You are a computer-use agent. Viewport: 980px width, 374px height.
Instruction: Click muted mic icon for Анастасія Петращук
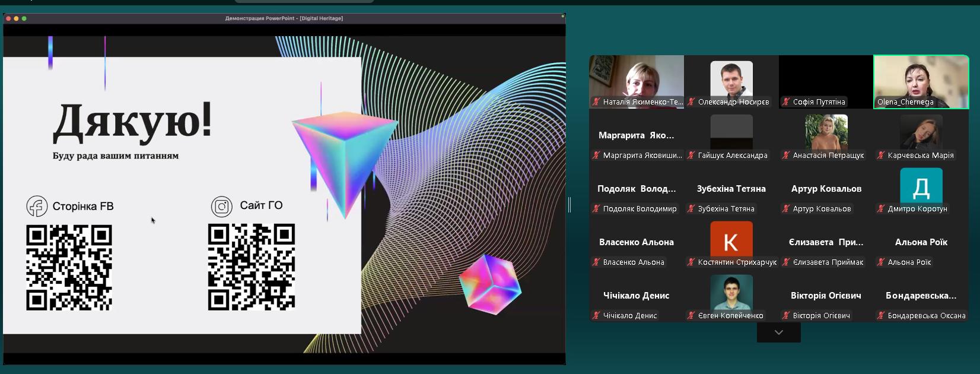tap(786, 155)
